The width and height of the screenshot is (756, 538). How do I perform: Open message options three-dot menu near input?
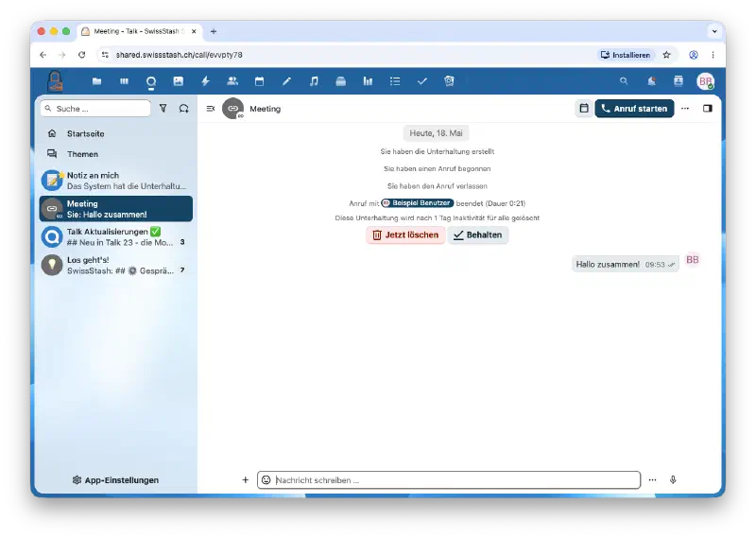(652, 480)
